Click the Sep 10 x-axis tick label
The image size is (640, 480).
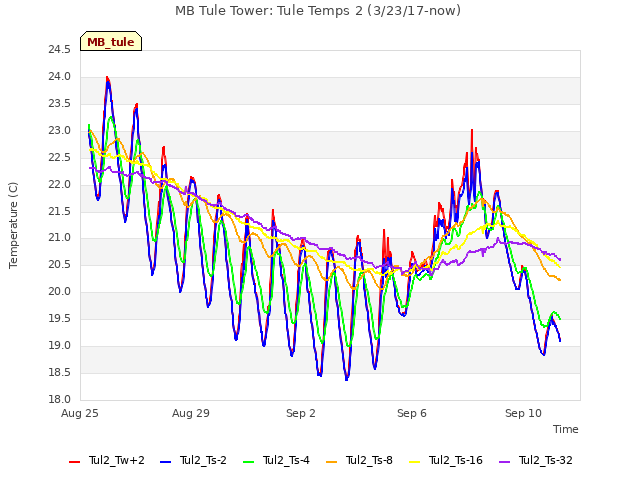[x=523, y=413]
